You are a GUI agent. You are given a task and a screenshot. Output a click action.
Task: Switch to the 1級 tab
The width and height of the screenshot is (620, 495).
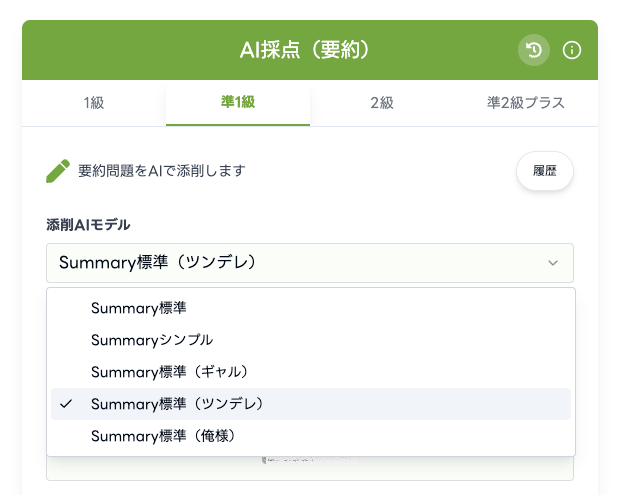point(93,102)
